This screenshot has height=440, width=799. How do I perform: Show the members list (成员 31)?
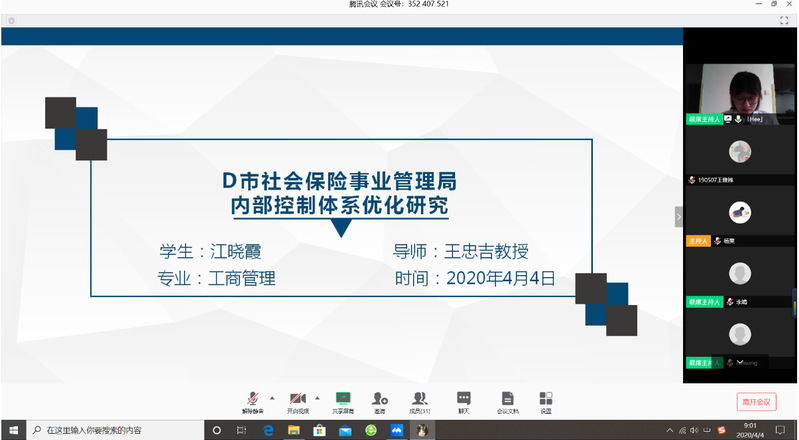420,400
